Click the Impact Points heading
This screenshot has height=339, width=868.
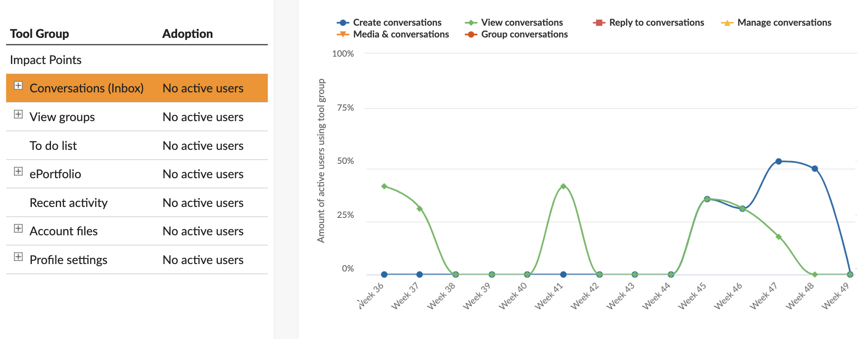(x=46, y=60)
